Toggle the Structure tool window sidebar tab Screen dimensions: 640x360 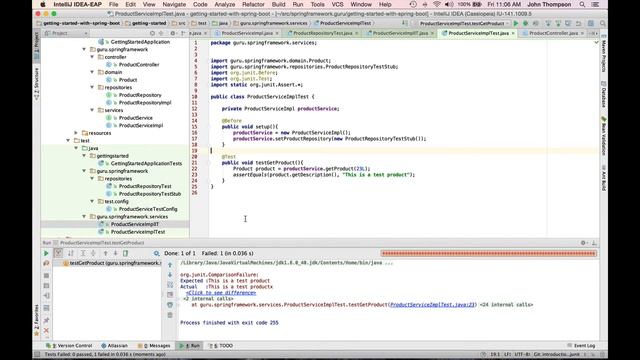36,84
